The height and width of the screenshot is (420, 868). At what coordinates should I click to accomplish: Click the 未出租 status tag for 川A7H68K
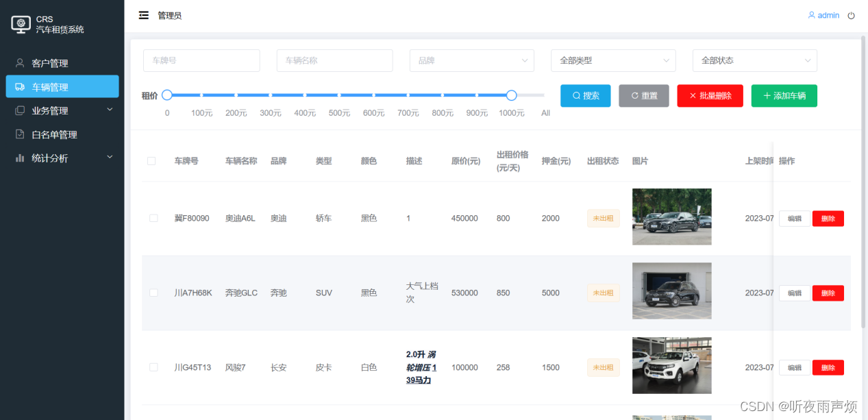point(603,293)
